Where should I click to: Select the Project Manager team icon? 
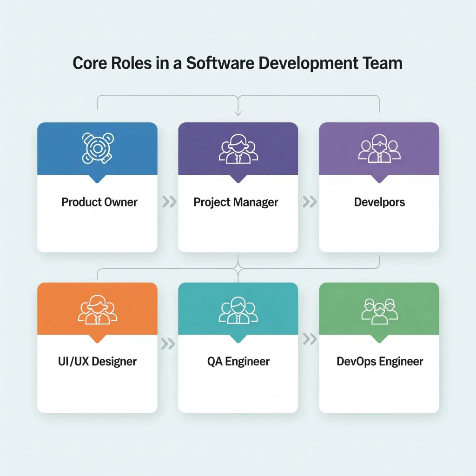[238, 149]
